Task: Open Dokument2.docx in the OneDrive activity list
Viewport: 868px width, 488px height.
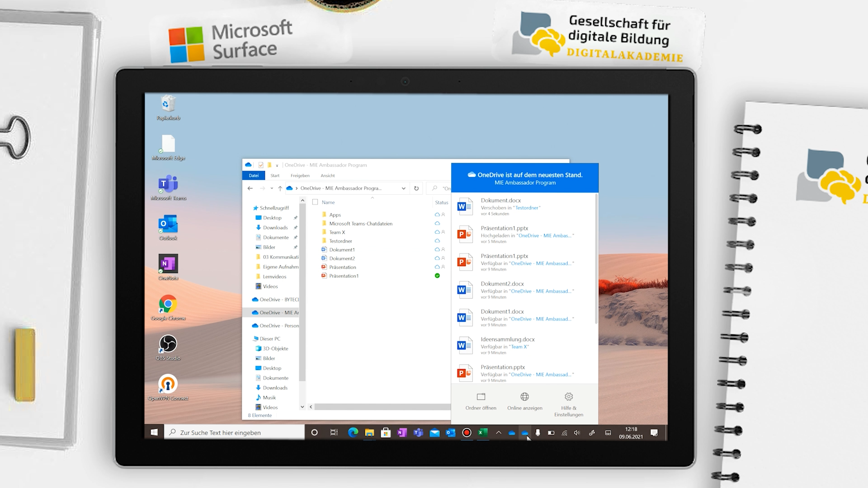Action: 524,290
